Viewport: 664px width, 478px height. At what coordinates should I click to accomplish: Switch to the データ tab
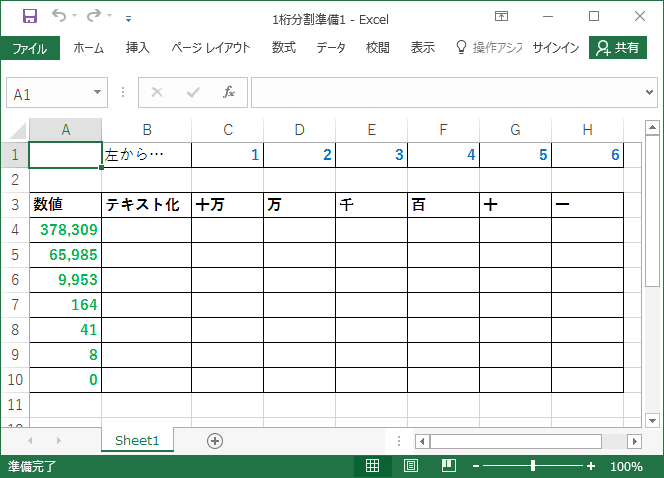(x=331, y=47)
